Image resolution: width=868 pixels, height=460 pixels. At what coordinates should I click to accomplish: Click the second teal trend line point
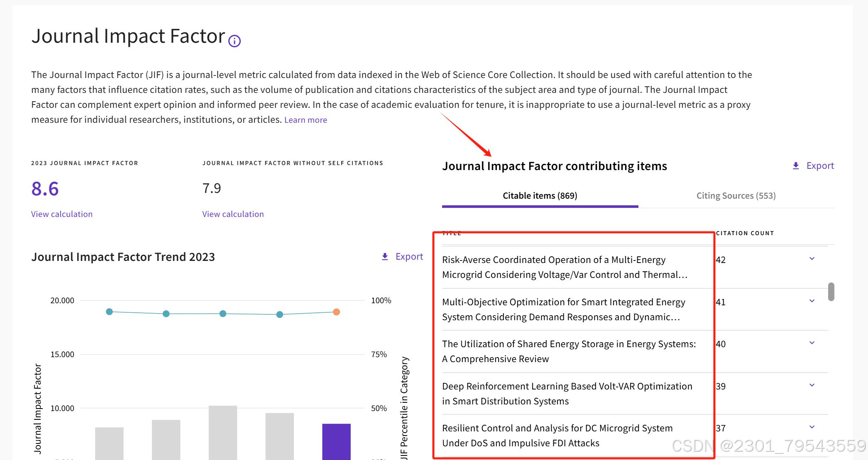click(166, 314)
